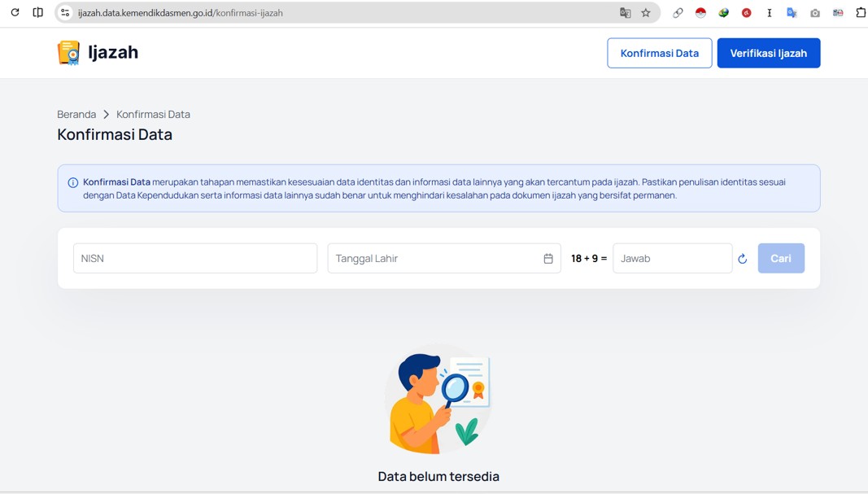Image resolution: width=868 pixels, height=494 pixels.
Task: Focus the Jawab captcha answer field
Action: (672, 258)
